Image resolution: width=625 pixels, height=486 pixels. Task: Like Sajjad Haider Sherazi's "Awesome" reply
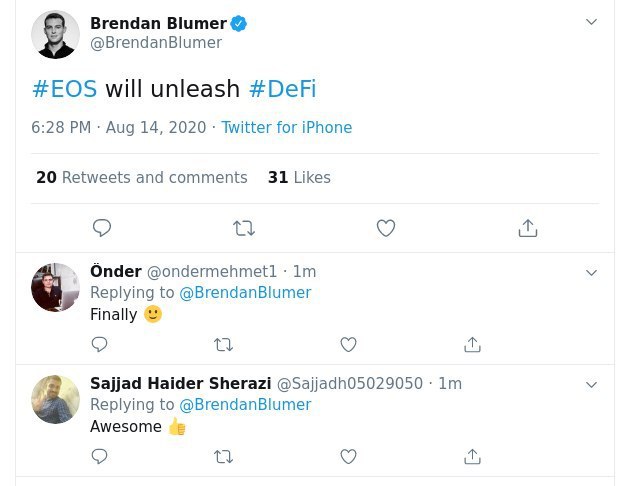pyautogui.click(x=348, y=456)
